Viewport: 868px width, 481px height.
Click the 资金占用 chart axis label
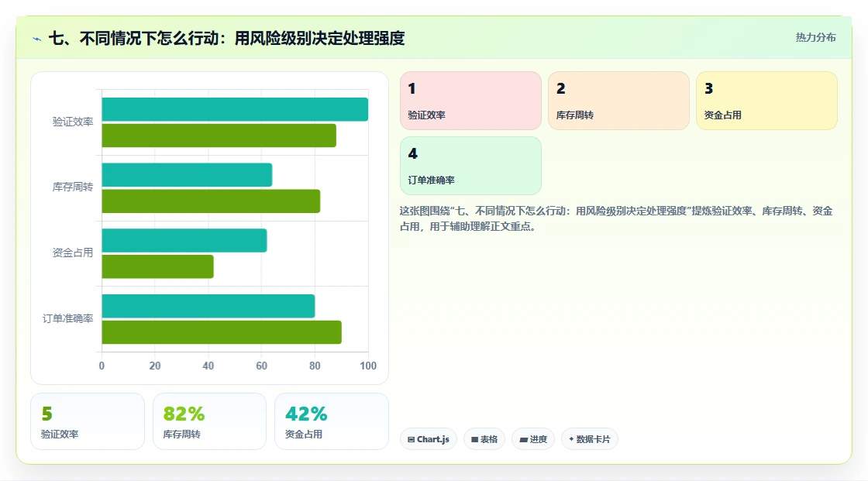(x=73, y=253)
